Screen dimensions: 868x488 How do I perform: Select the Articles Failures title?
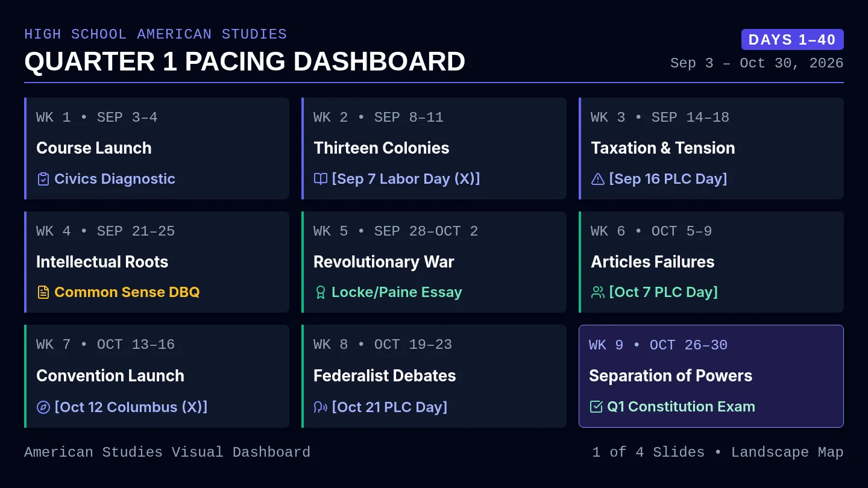(x=653, y=262)
